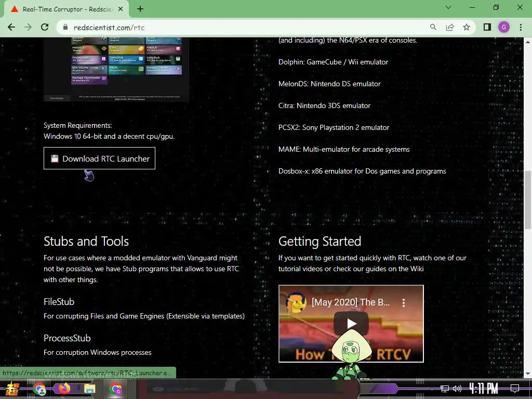
Task: Click the address bar URL redscientist.com/rtc
Action: pos(109,28)
